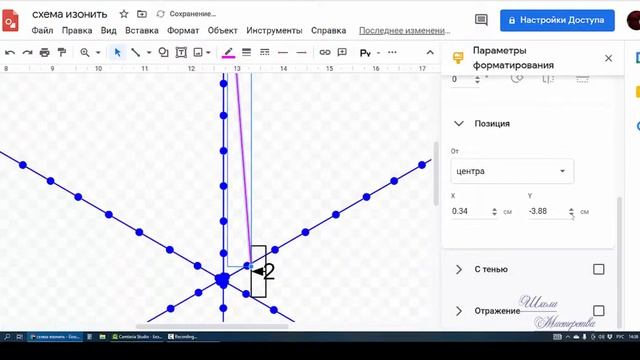This screenshot has height=360, width=640.
Task: Adjust the X position stepper arrows
Action: click(494, 211)
